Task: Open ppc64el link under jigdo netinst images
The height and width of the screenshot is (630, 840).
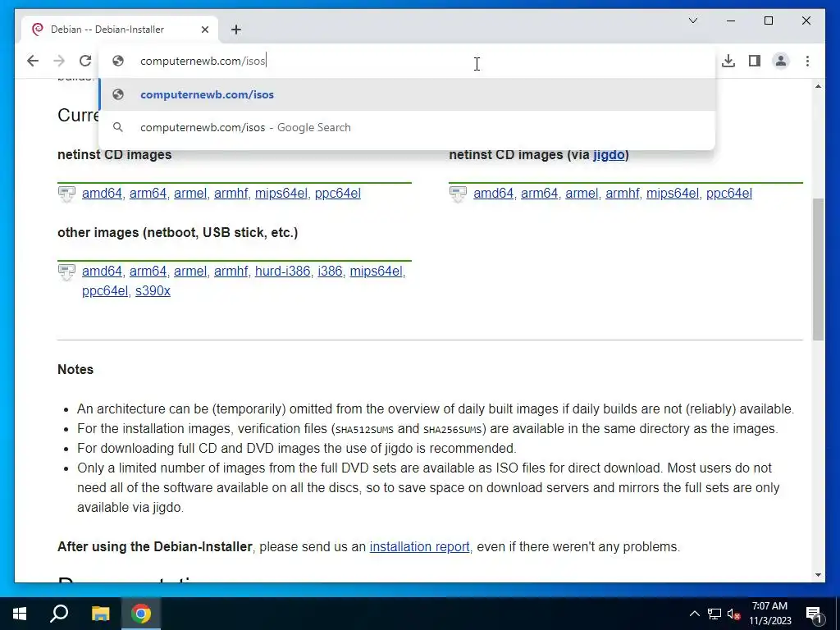Action: 729,194
